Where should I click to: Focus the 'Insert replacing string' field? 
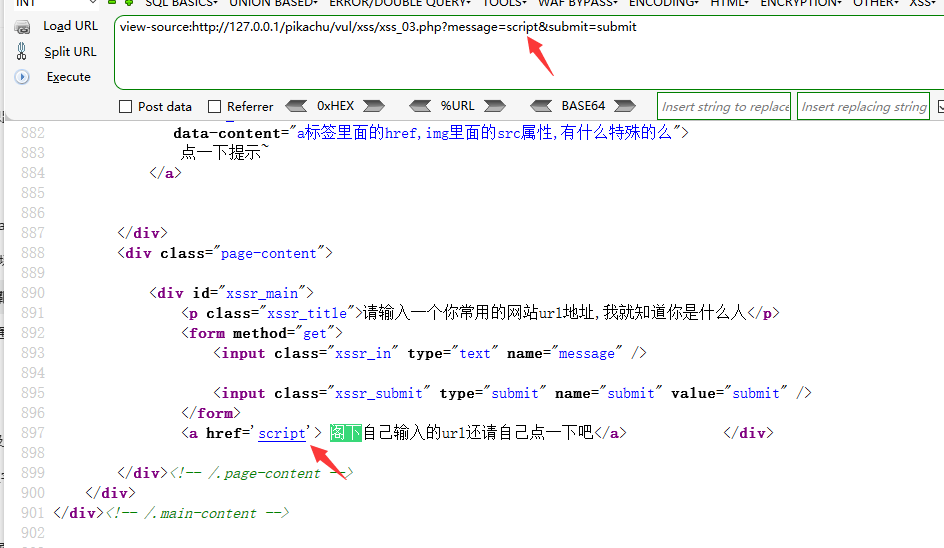click(x=863, y=107)
